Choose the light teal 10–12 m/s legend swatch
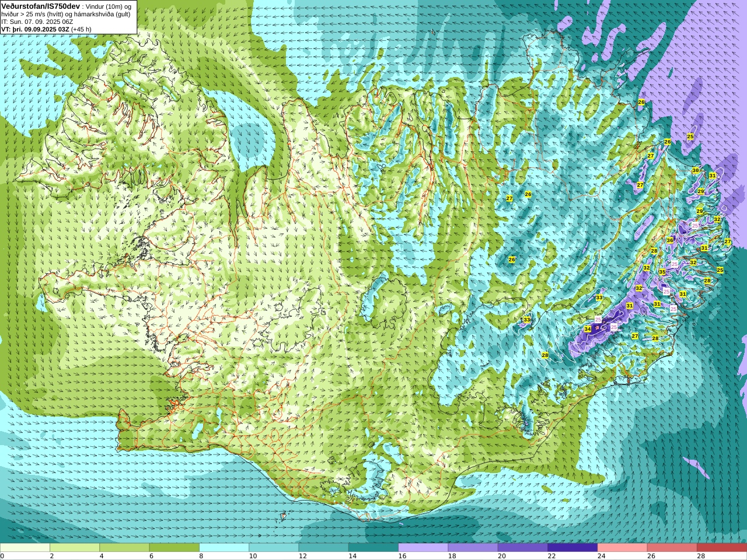 click(x=274, y=547)
